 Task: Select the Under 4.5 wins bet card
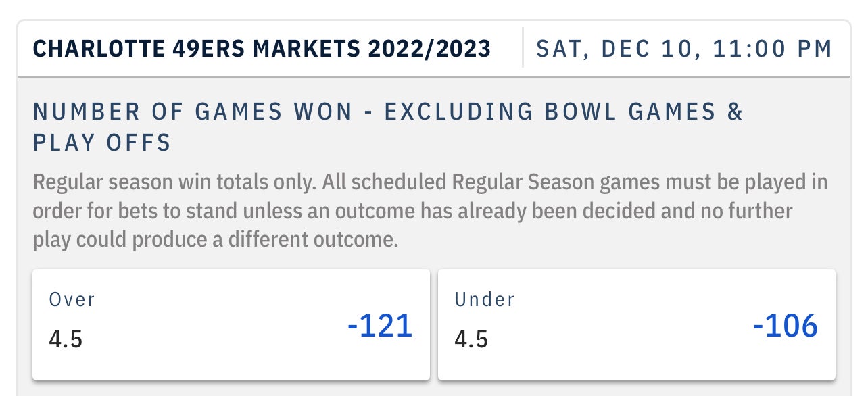[636, 324]
